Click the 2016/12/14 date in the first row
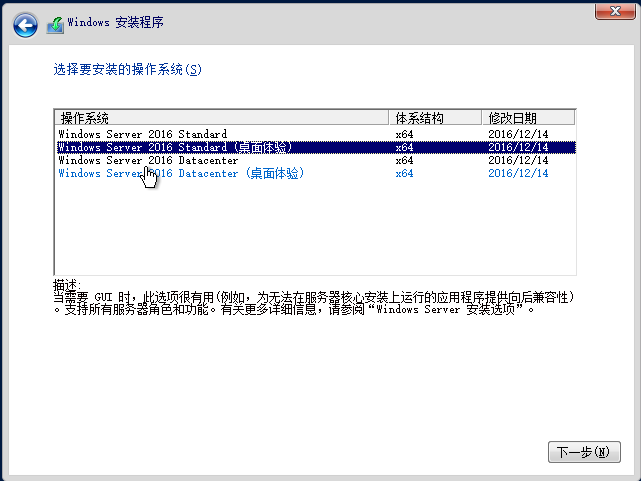 518,134
